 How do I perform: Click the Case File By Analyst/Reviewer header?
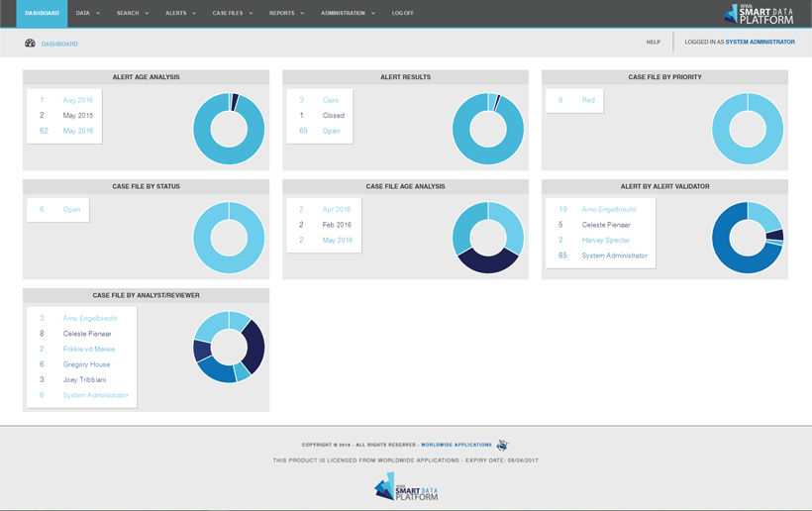tap(146, 296)
